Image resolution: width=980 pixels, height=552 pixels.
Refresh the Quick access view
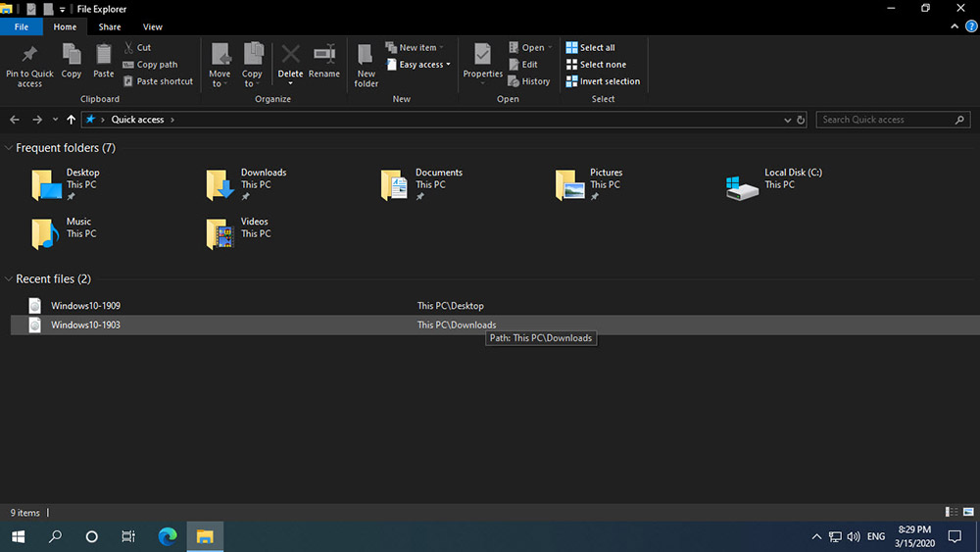point(801,120)
